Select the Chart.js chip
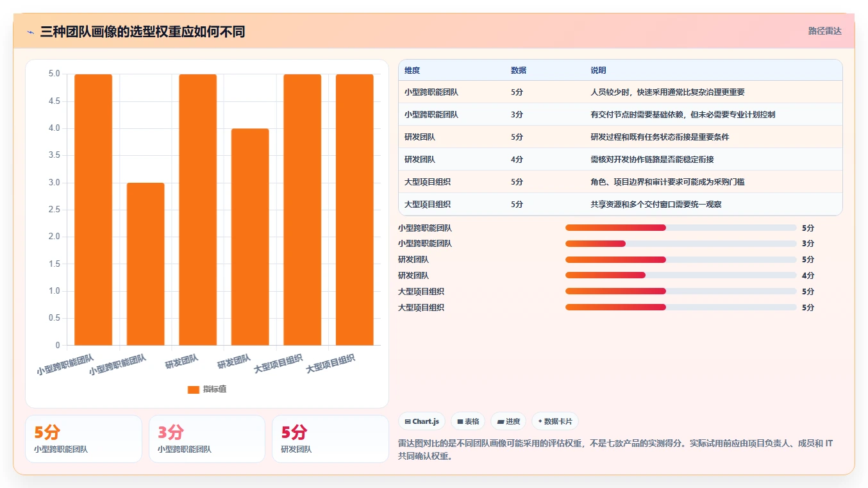Image resolution: width=868 pixels, height=488 pixels. [422, 421]
